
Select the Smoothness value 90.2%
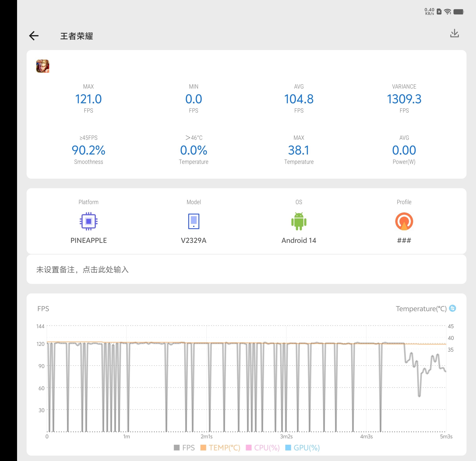[88, 150]
